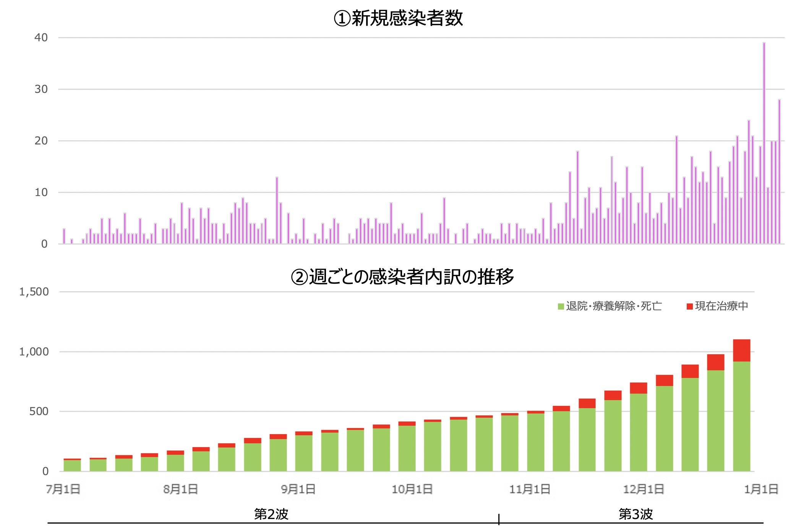Click the x-axis label 11月1日
Image resolution: width=801 pixels, height=532 pixels.
(530, 489)
